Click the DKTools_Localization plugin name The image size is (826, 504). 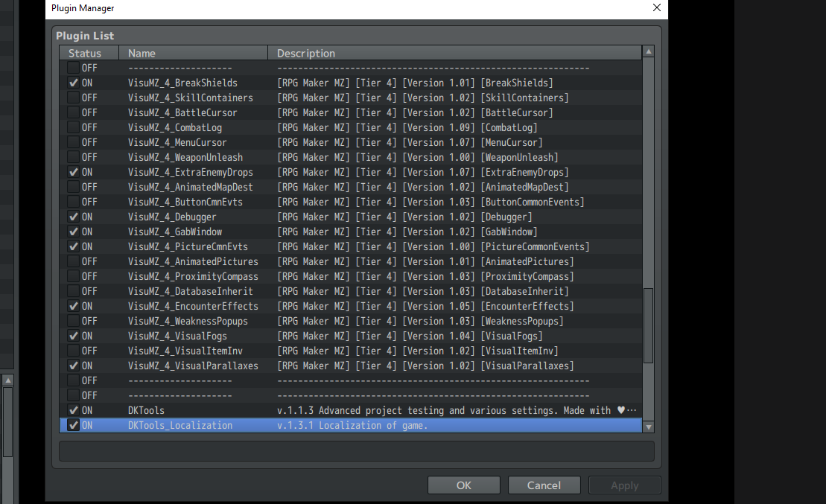[180, 425]
